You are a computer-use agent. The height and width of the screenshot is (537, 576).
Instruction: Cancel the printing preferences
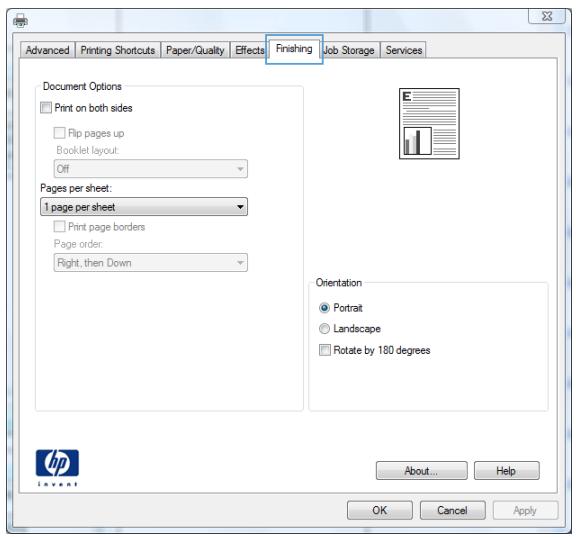coord(453,510)
